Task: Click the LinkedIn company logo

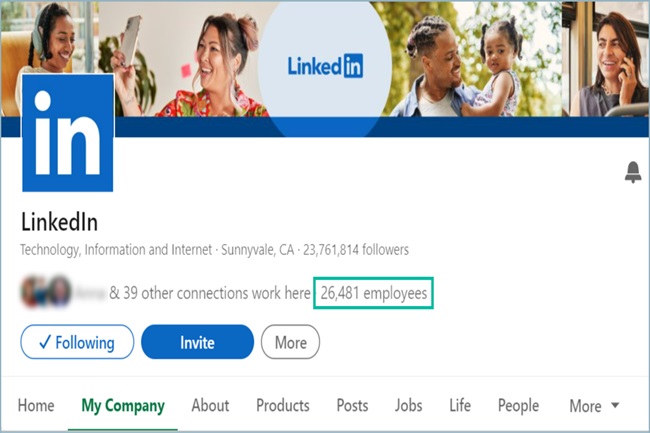Action: [68, 132]
